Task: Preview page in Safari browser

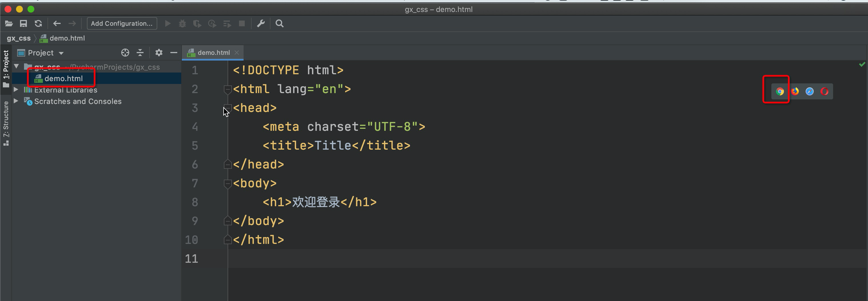Action: coord(809,91)
